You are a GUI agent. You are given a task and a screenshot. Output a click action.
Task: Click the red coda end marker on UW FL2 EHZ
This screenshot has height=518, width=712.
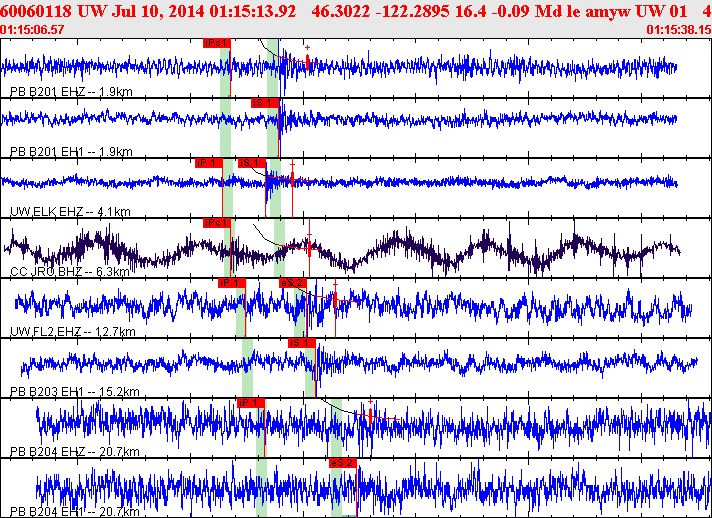335,299
